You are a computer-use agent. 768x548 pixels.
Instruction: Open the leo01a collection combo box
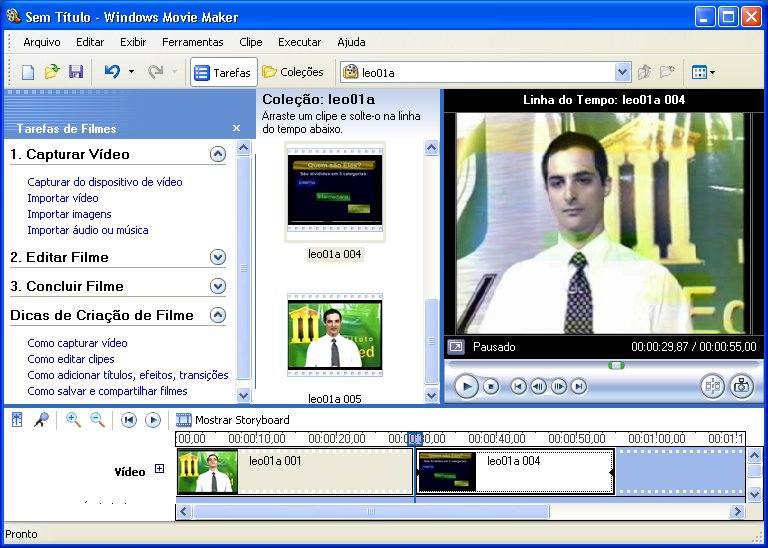coord(485,72)
